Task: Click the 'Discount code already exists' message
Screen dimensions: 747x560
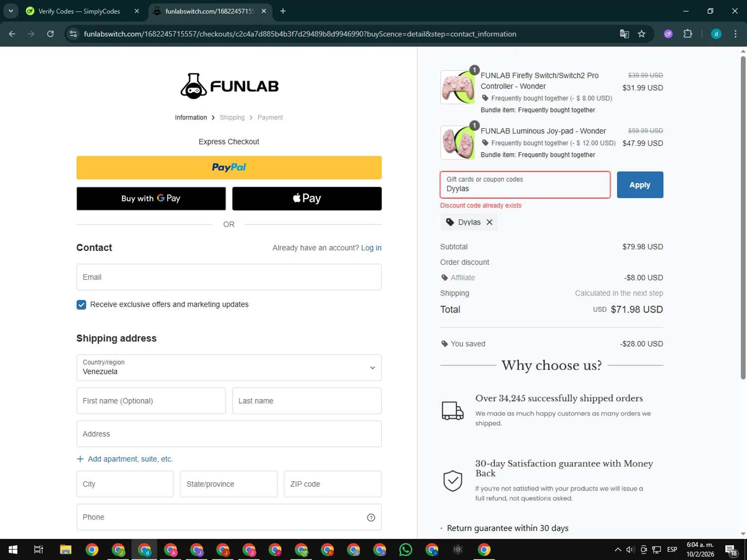Action: click(x=481, y=206)
